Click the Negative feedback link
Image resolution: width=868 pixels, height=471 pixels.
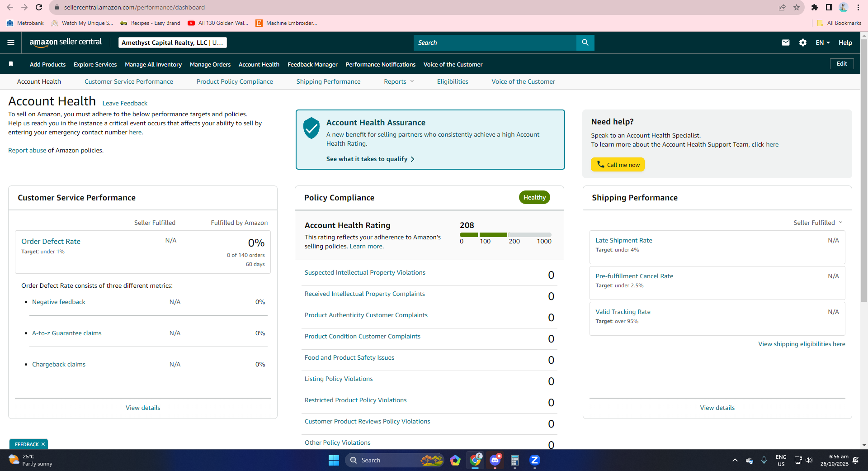pyautogui.click(x=59, y=302)
